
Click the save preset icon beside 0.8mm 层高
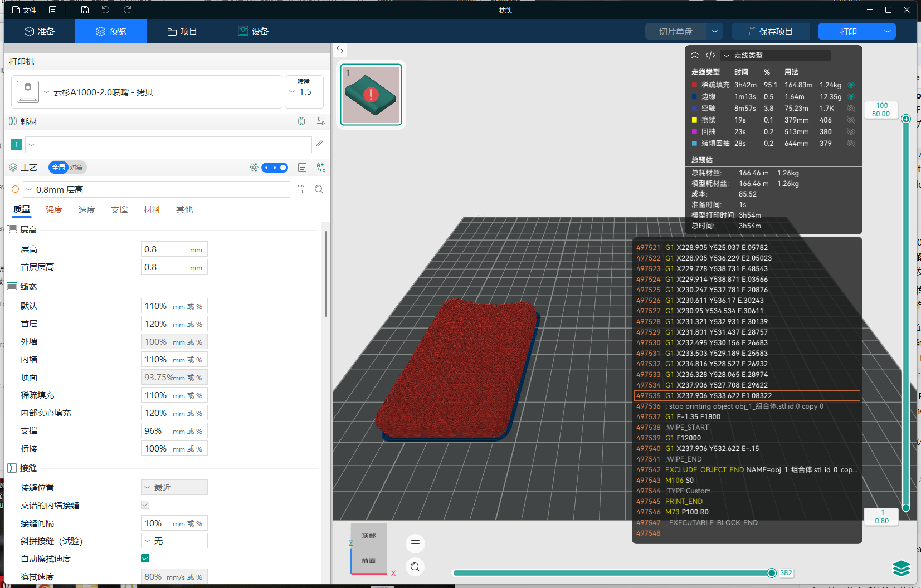300,189
